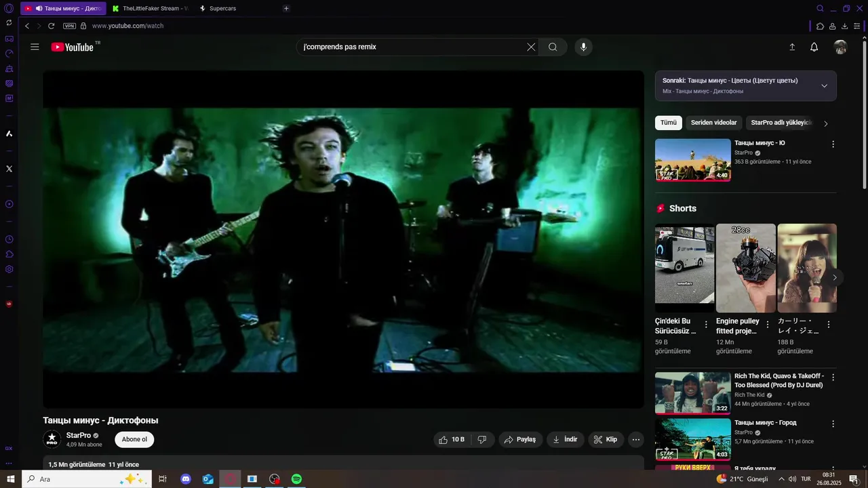Open the Танцы минус - Город video title
The height and width of the screenshot is (488, 868).
click(x=765, y=423)
